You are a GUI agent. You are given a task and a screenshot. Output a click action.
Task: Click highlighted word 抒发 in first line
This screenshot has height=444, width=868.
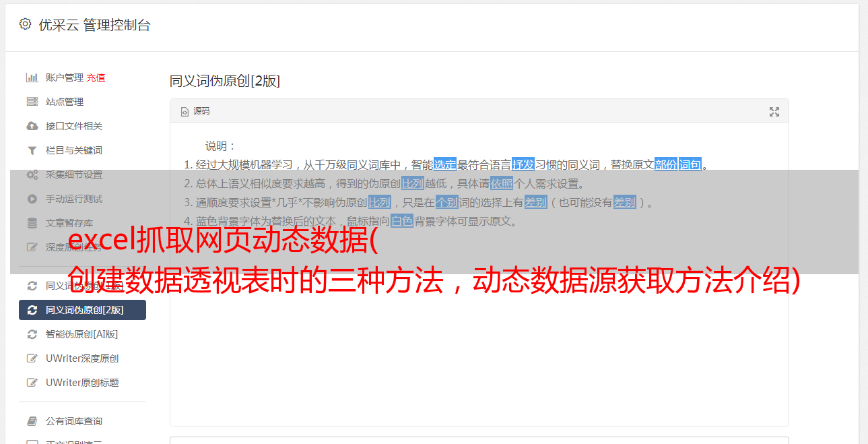click(x=523, y=164)
